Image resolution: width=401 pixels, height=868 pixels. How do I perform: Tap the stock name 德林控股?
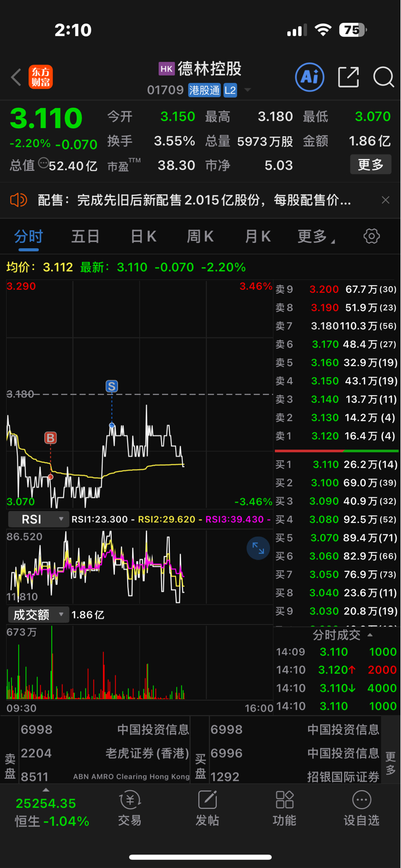pyautogui.click(x=210, y=68)
